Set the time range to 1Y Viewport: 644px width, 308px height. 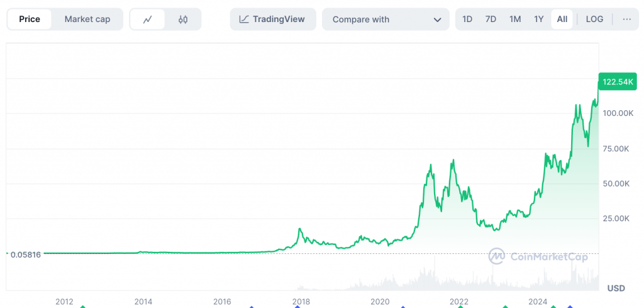tap(539, 20)
